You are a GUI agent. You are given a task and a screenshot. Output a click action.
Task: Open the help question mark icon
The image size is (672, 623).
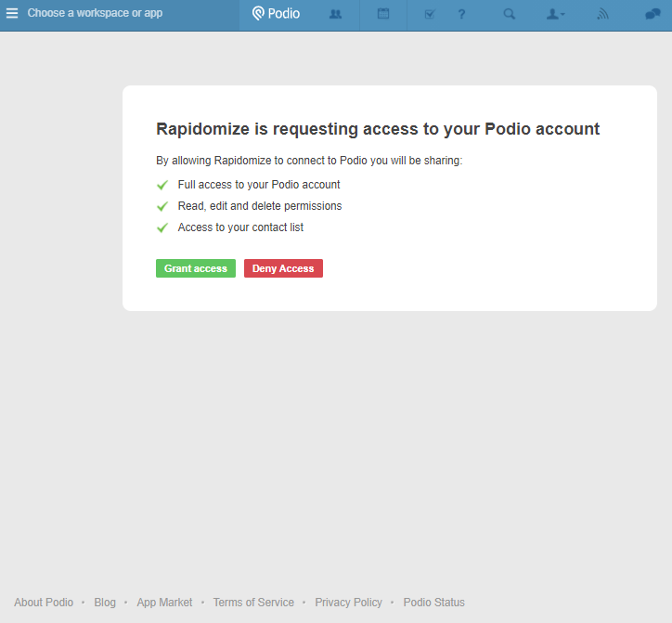[x=461, y=14]
